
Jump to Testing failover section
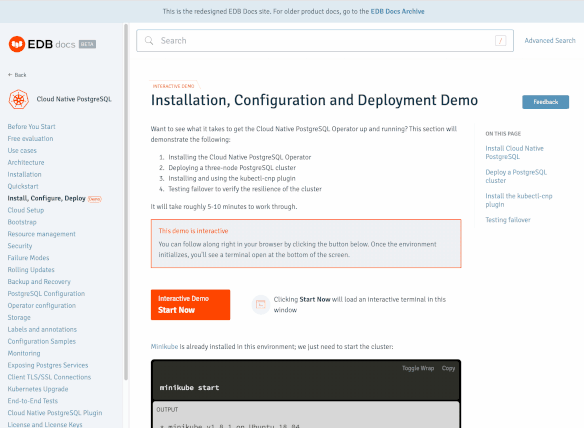tap(508, 220)
